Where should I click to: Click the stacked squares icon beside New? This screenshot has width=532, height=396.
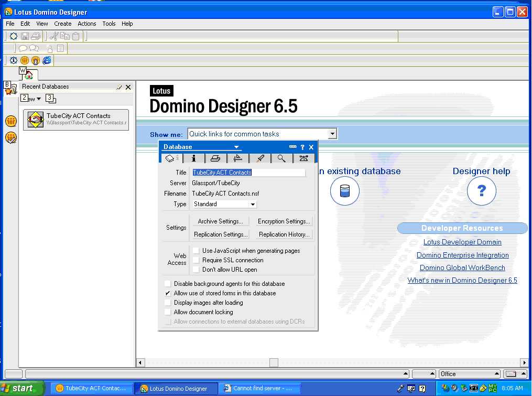[51, 99]
